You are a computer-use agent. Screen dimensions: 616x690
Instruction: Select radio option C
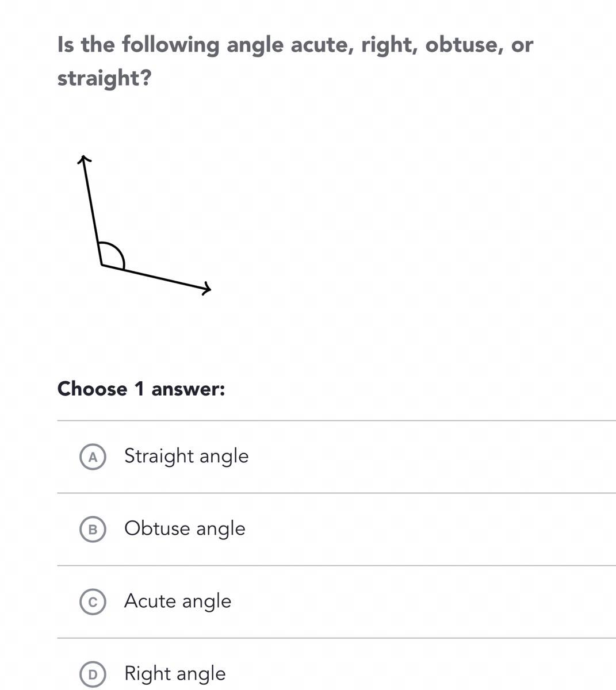[92, 601]
